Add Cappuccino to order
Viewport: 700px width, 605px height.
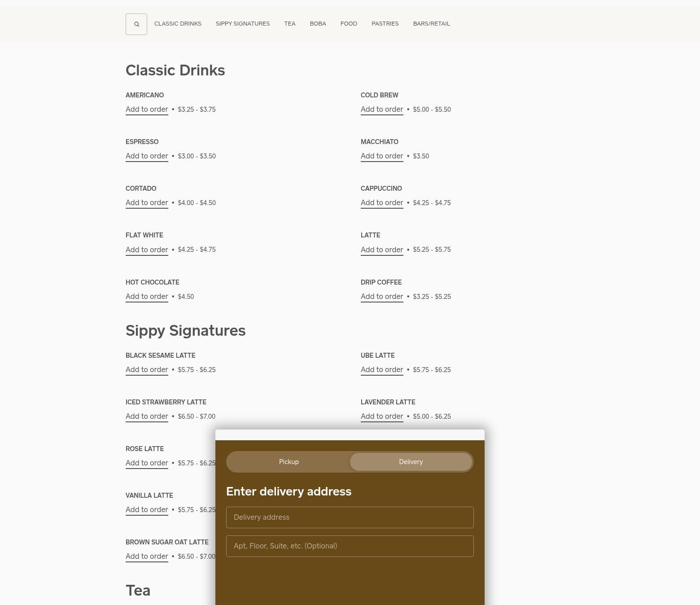click(x=381, y=203)
